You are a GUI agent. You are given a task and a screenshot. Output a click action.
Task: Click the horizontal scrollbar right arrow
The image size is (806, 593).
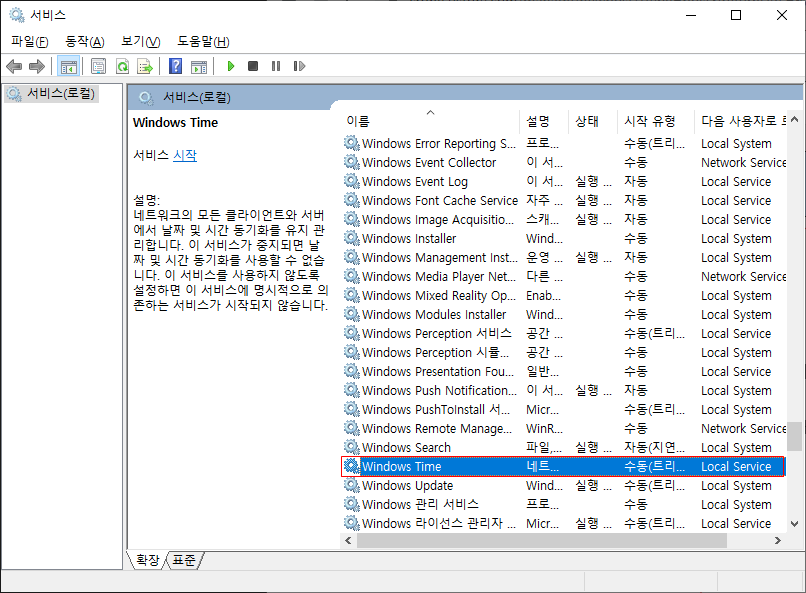pos(778,540)
